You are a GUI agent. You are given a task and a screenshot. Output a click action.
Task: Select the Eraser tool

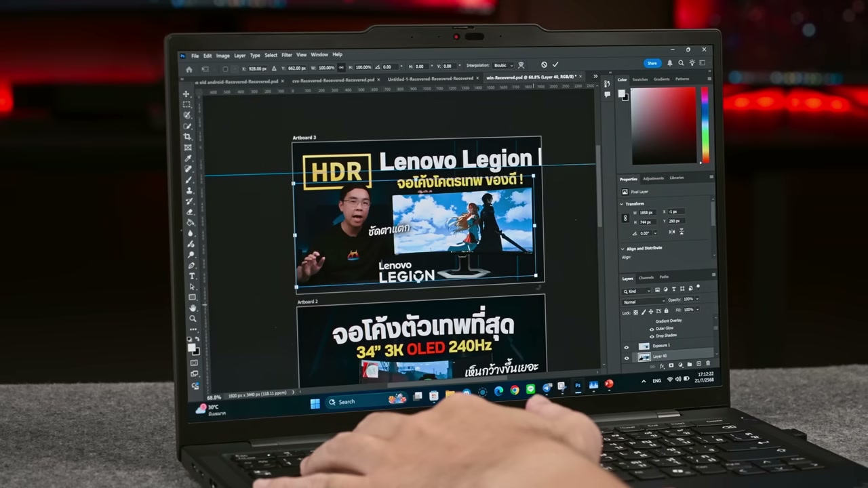190,211
